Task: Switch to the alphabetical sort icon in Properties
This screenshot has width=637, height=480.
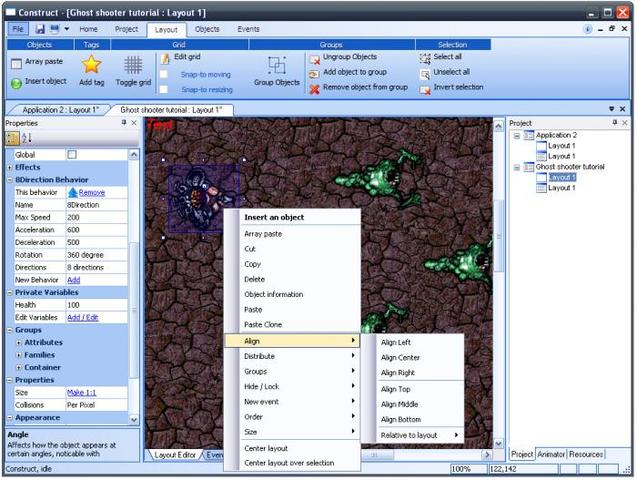Action: click(x=26, y=138)
